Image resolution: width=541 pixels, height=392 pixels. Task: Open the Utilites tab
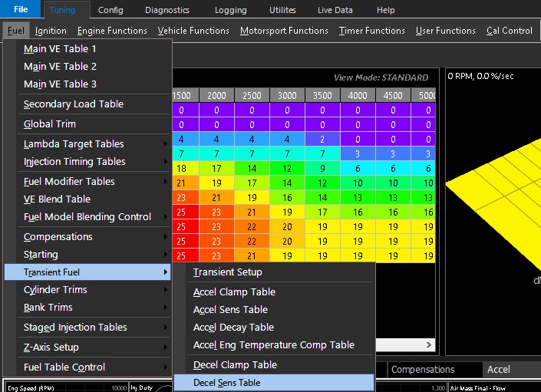(x=282, y=10)
